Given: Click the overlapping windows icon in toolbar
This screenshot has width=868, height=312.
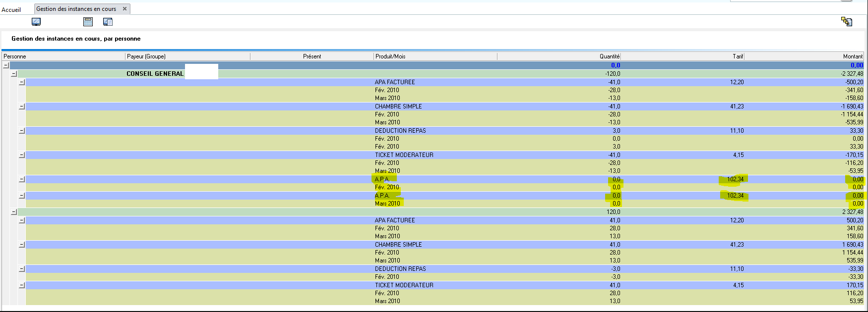Looking at the screenshot, I should click(x=108, y=22).
